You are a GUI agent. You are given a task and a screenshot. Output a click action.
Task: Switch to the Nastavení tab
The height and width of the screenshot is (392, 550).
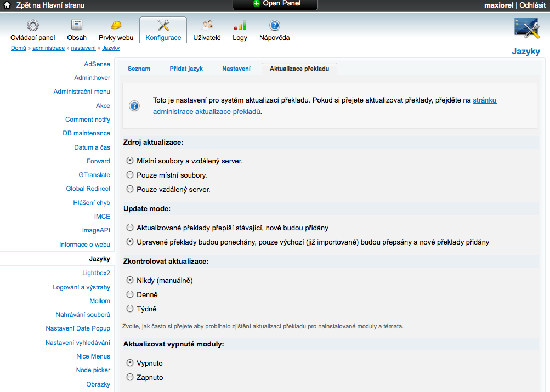point(236,69)
